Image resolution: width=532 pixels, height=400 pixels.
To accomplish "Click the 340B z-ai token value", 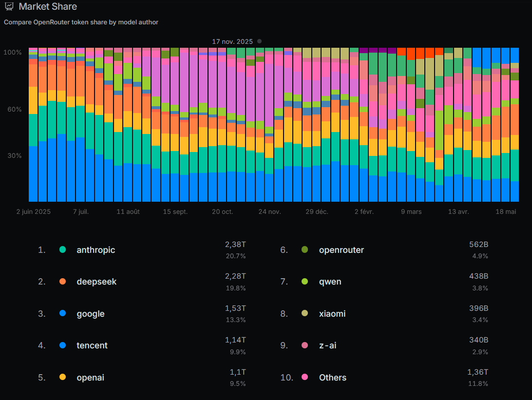I will [x=479, y=340].
